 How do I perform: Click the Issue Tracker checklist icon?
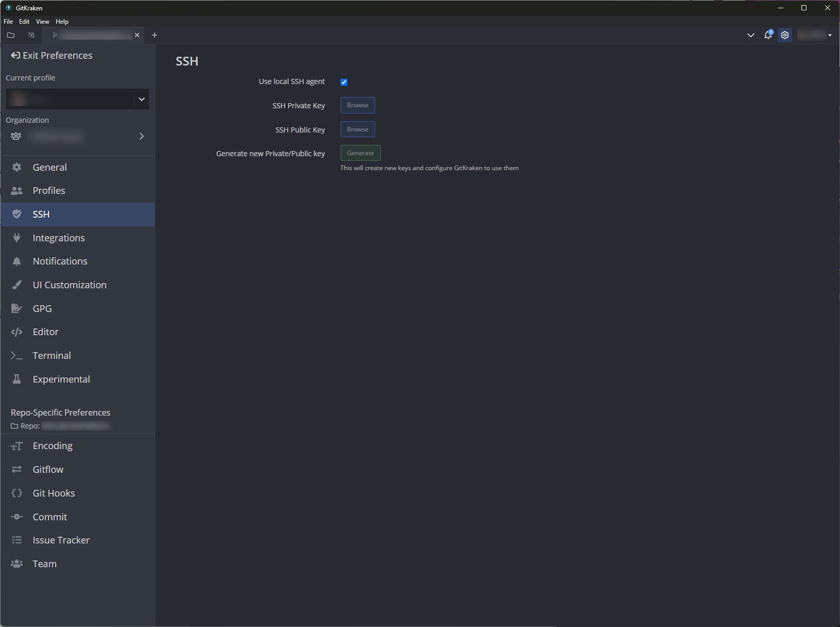(x=16, y=540)
